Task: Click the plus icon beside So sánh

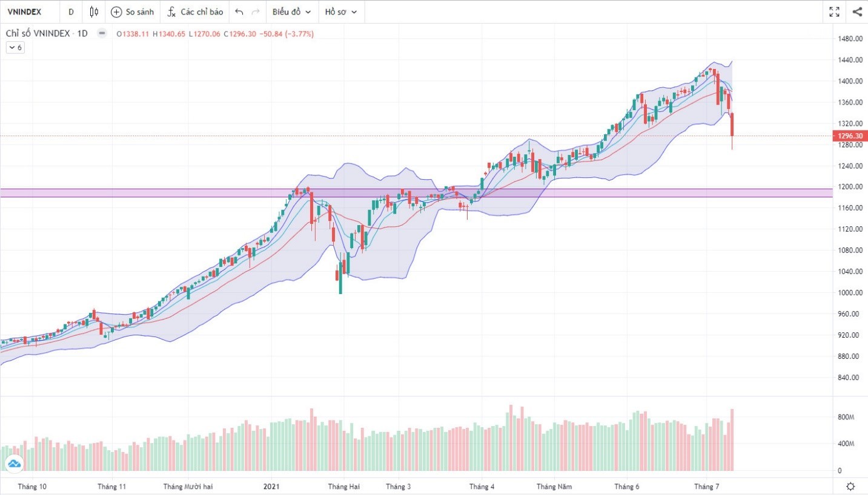Action: (116, 11)
